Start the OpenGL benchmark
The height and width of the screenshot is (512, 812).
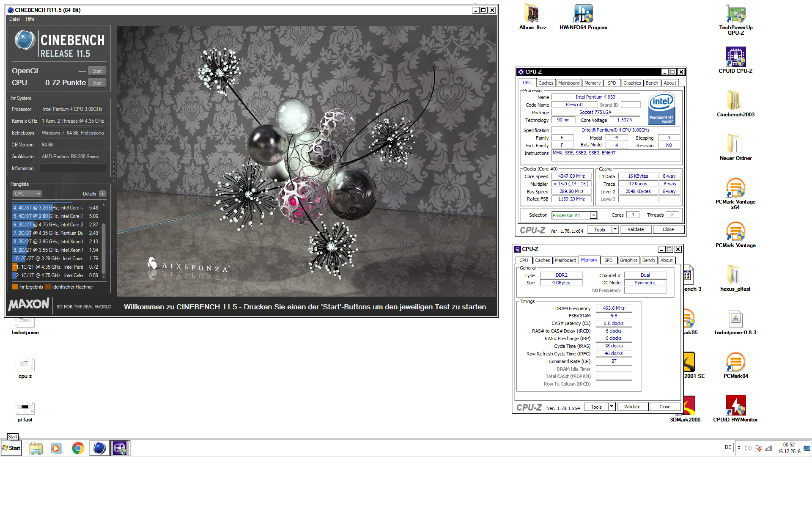(x=97, y=71)
